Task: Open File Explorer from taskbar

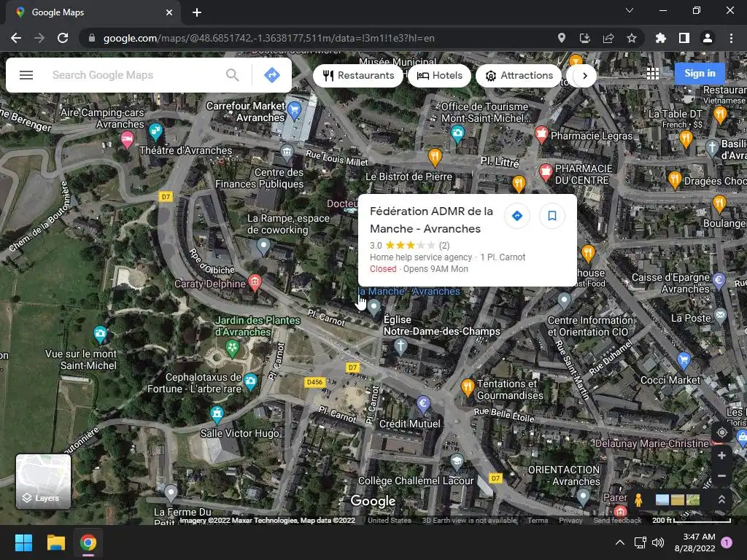Action: pyautogui.click(x=55, y=542)
